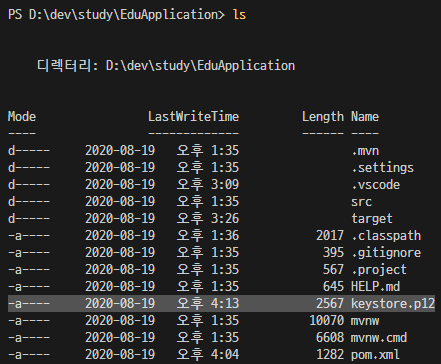Select the src directory name
This screenshot has height=364, width=441.
click(x=361, y=202)
